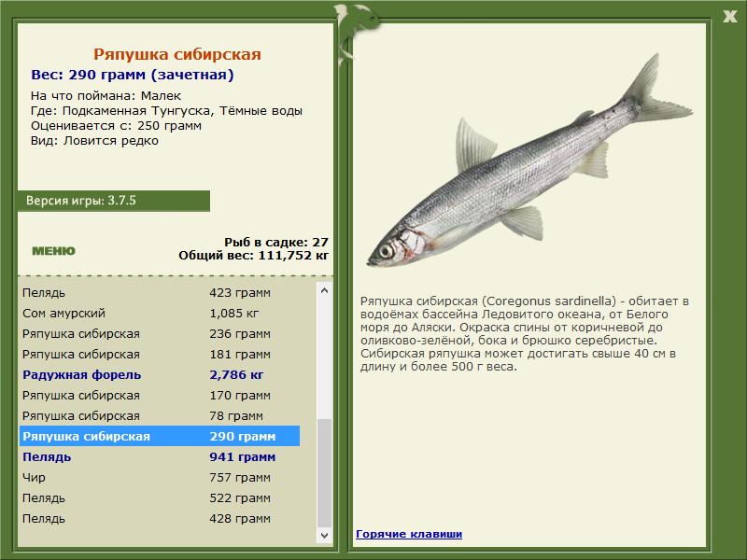Viewport: 747px width, 560px height.
Task: Click the Версия игры: 3.7.5 banner
Action: [113, 201]
